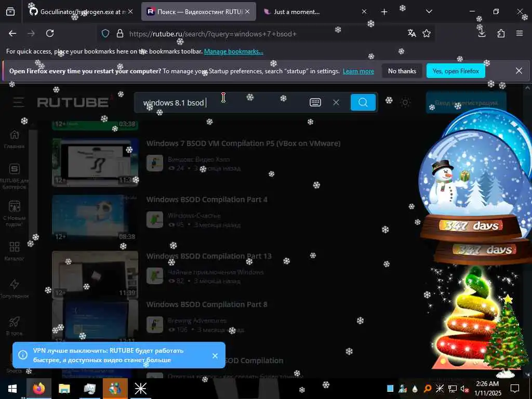
Task: Open the snowflake app on taskbar
Action: 140,389
